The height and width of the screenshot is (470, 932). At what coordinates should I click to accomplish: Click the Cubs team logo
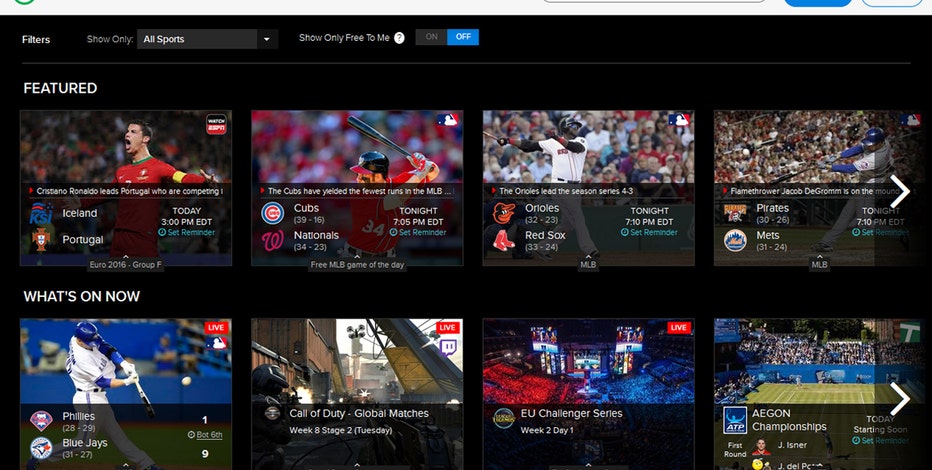(272, 213)
